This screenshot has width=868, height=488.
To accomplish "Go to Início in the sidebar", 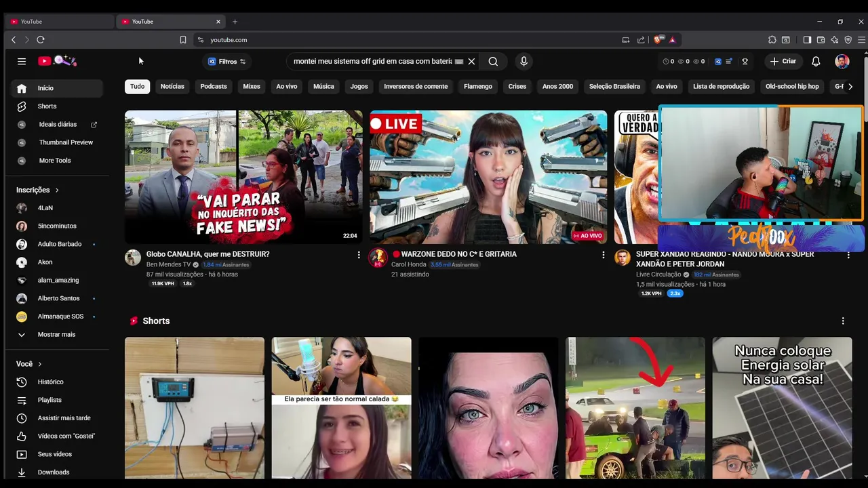I will [57, 88].
